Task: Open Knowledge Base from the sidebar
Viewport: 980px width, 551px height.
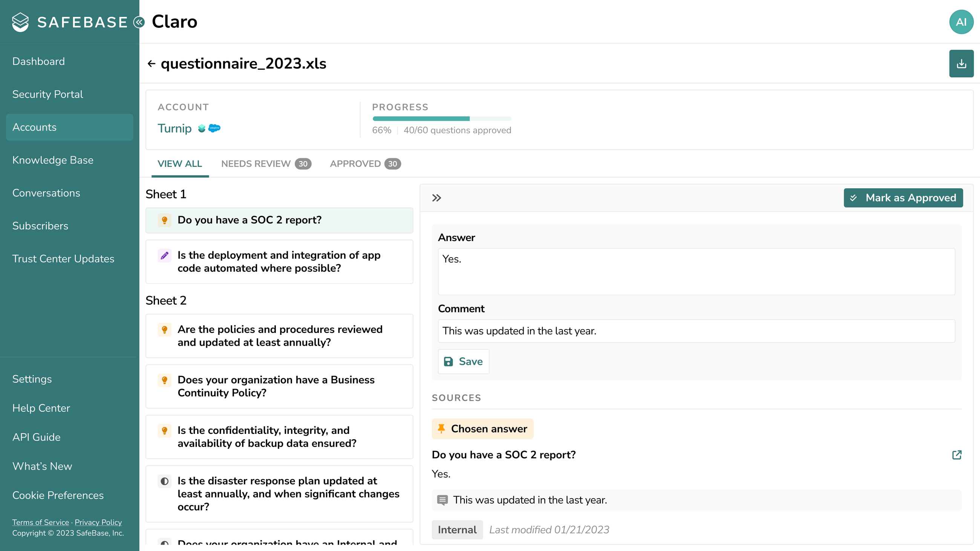Action: [x=53, y=160]
